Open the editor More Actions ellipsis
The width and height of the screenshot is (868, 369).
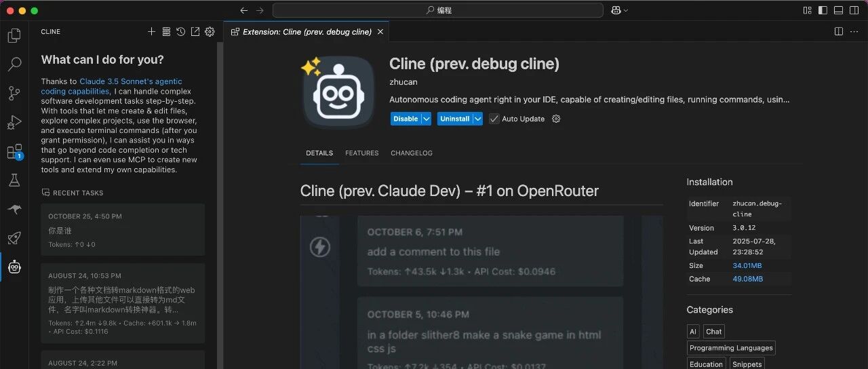tap(854, 32)
